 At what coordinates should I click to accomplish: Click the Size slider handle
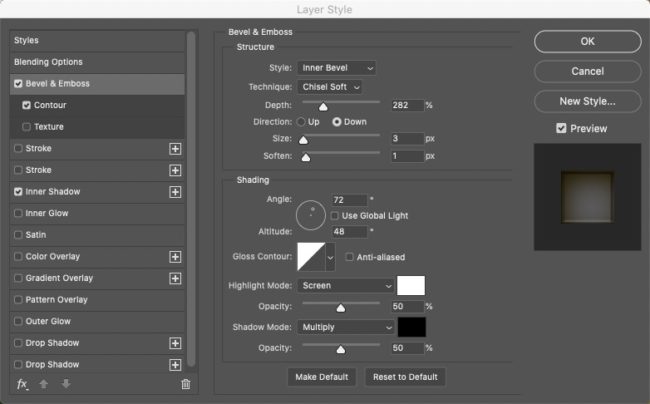(x=303, y=140)
